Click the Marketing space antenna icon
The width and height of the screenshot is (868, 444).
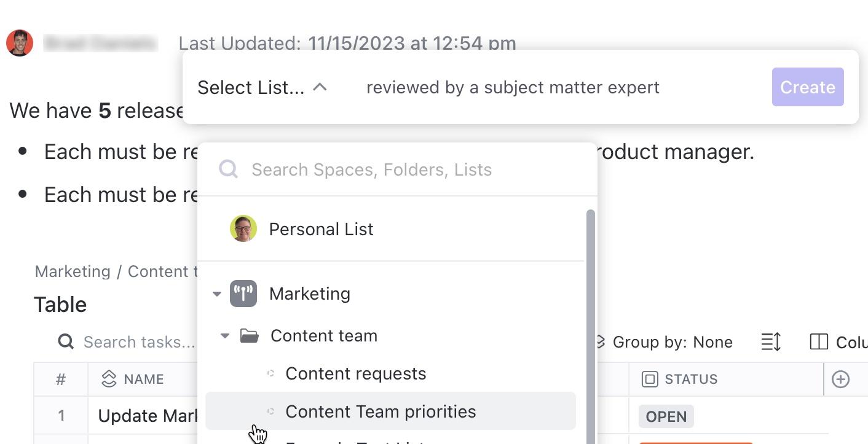pyautogui.click(x=243, y=294)
